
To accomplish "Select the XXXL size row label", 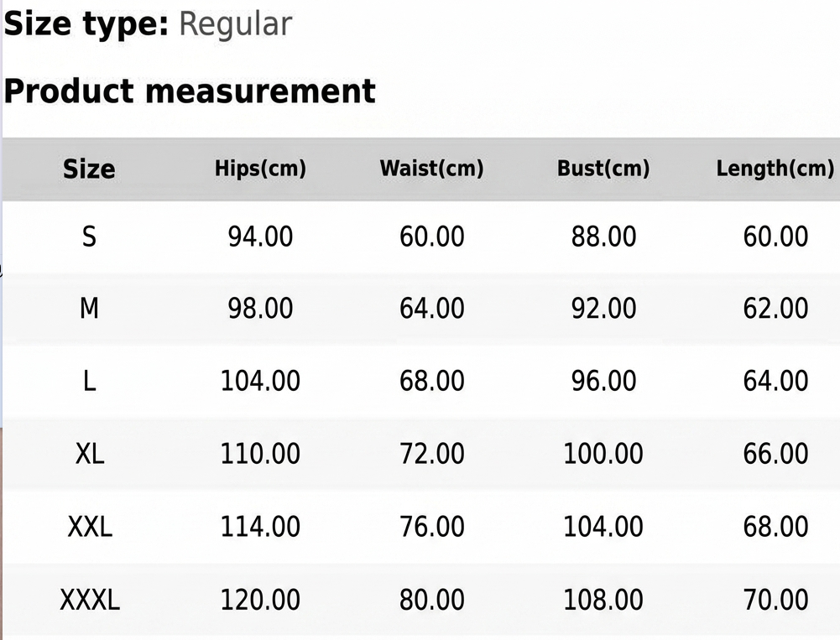I will 89,600.
